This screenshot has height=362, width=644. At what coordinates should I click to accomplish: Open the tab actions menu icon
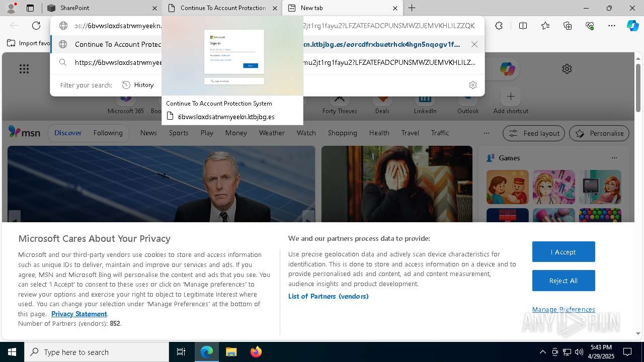click(30, 8)
